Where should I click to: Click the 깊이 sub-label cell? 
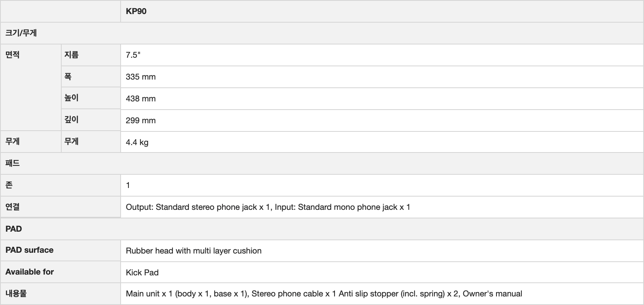71,120
